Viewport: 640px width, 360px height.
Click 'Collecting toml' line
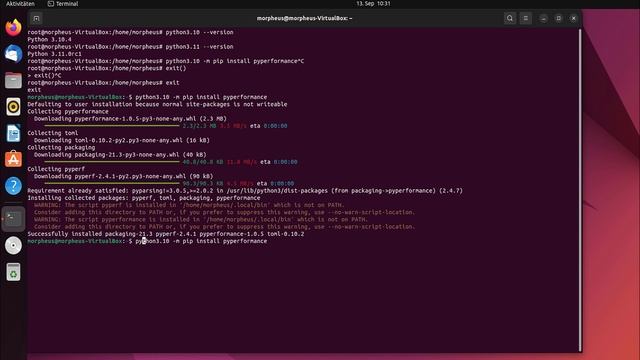coord(53,133)
